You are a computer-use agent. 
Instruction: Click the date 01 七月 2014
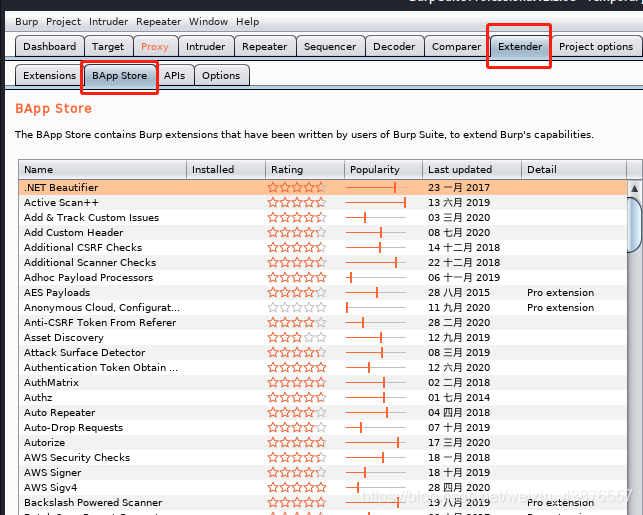coord(459,397)
